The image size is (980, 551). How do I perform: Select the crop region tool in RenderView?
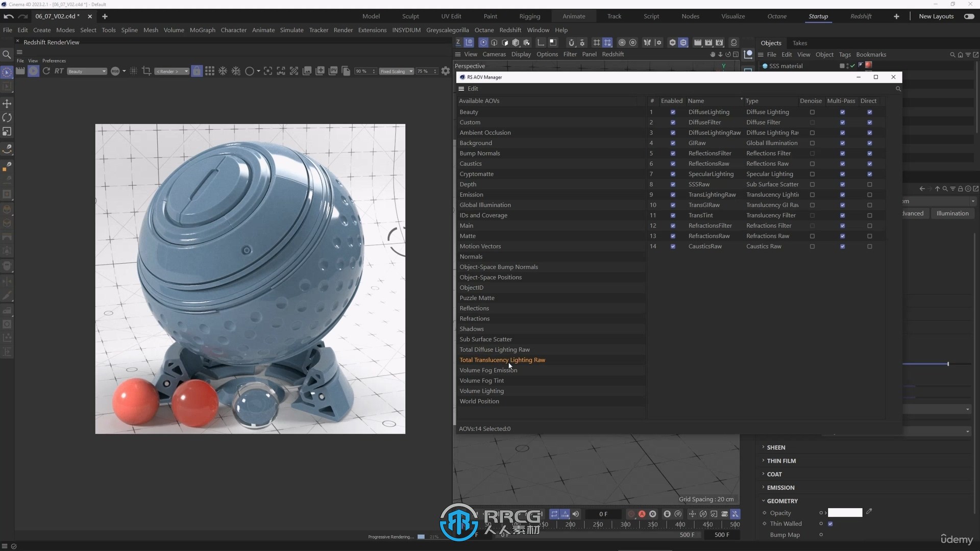pyautogui.click(x=146, y=71)
